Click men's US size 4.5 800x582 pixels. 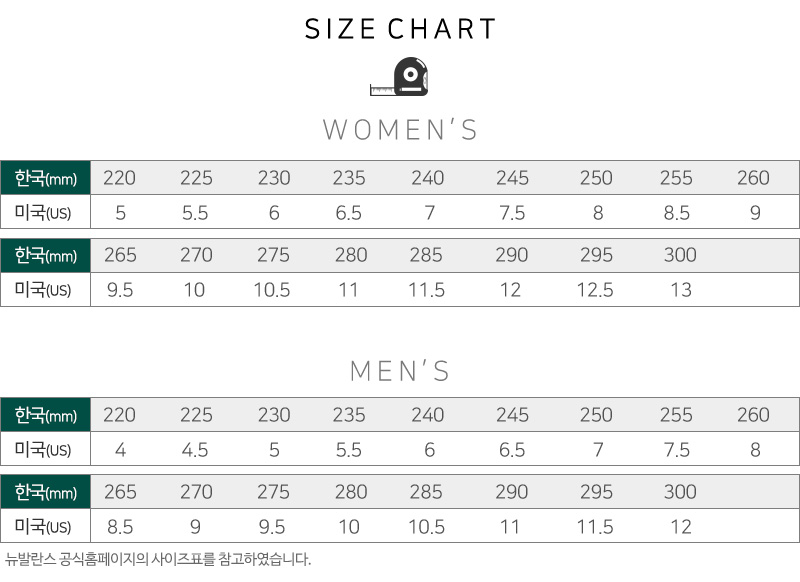pos(195,450)
